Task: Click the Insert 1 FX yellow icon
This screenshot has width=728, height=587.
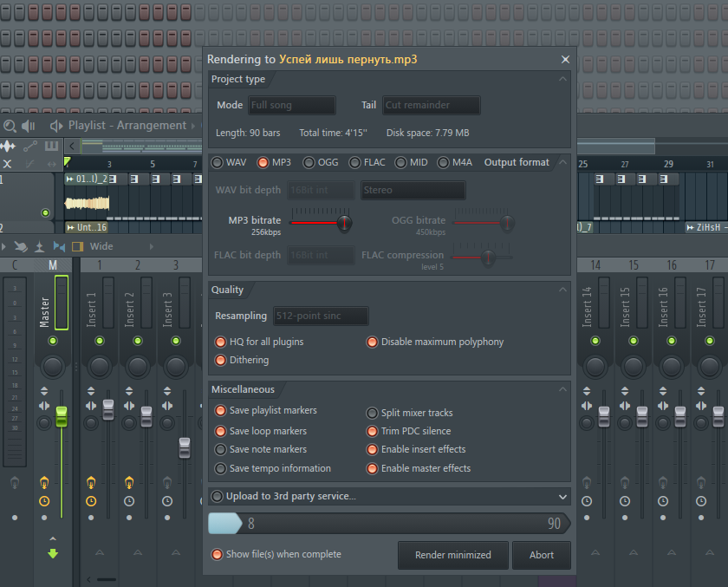Action: click(x=91, y=482)
